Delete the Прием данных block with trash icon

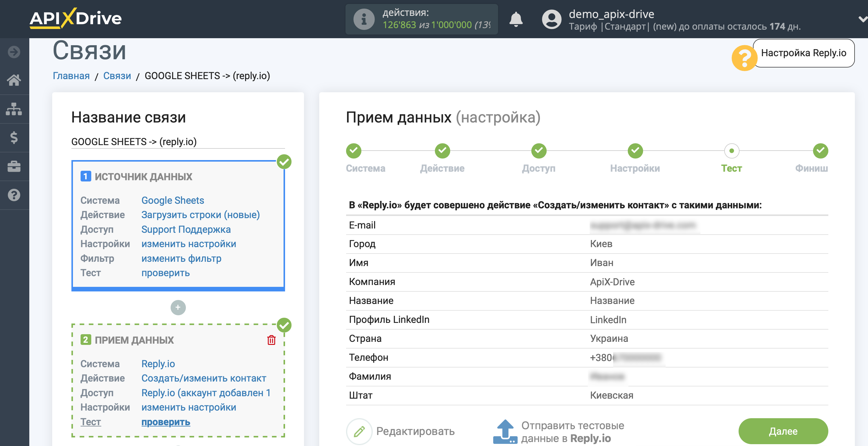click(x=271, y=340)
